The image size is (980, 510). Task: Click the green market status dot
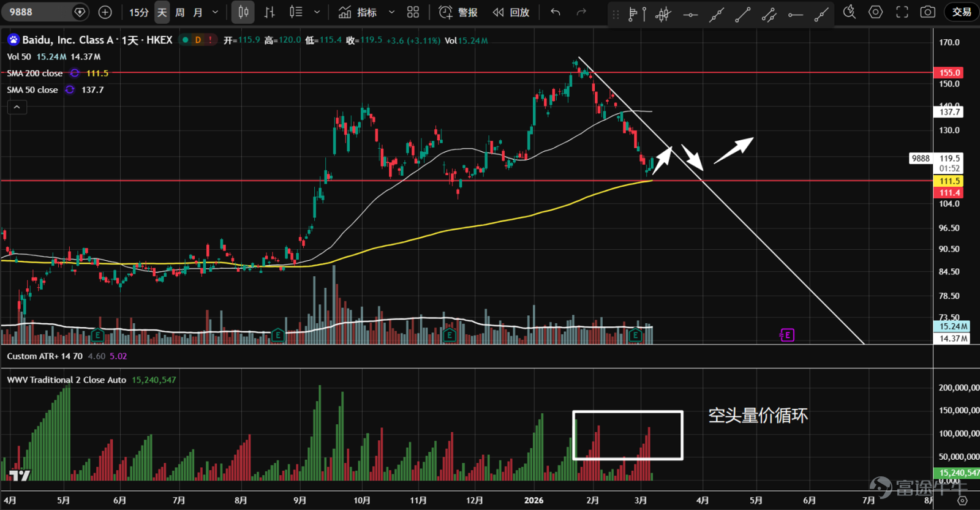pos(186,40)
